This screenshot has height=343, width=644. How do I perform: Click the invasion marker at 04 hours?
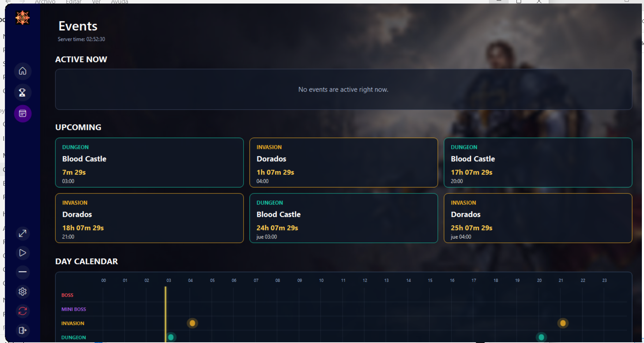[192, 323]
